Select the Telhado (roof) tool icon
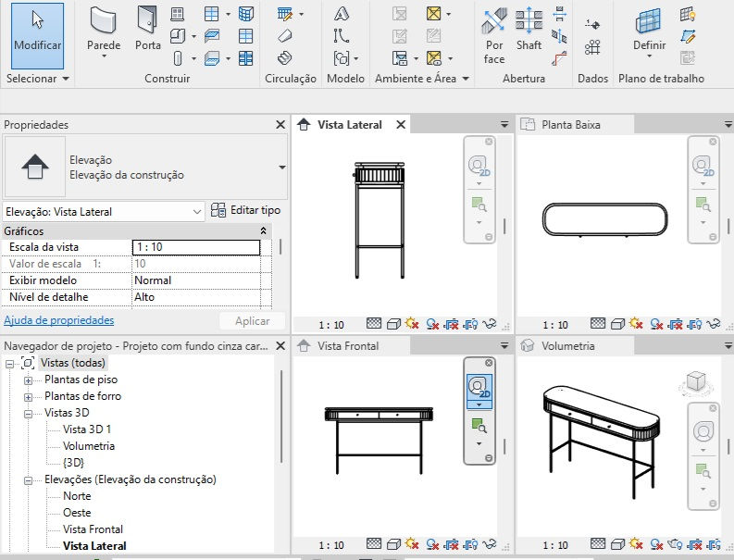Screen dimensions: 734x560 212,14
